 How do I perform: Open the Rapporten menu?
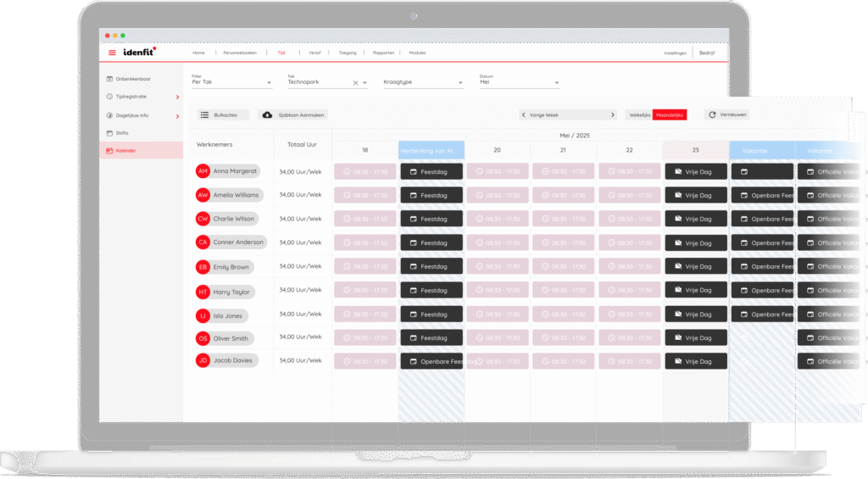384,53
